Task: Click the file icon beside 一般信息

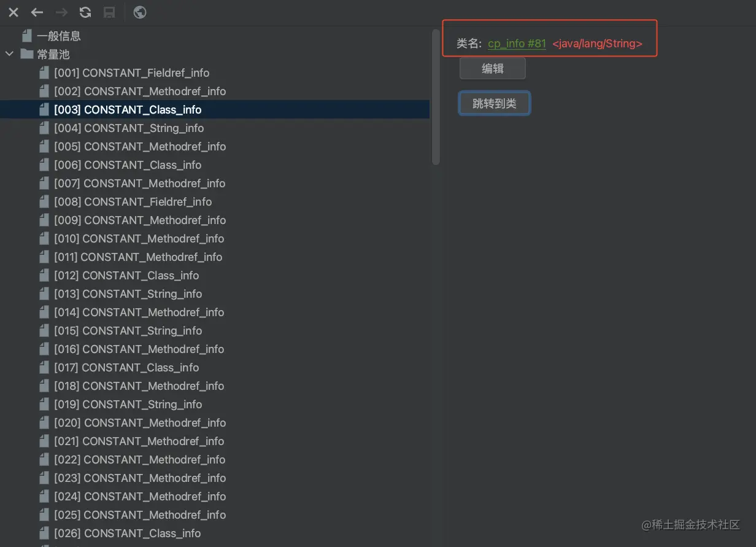Action: (27, 36)
